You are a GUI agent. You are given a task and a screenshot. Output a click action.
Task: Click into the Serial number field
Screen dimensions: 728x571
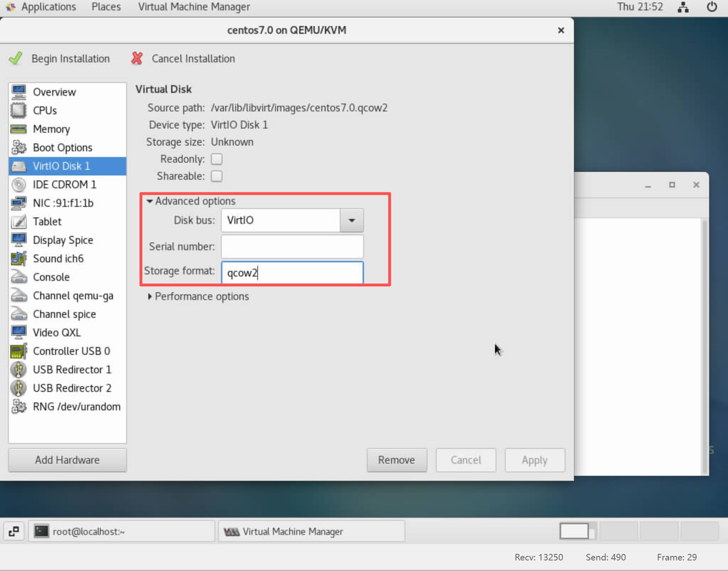pyautogui.click(x=292, y=246)
